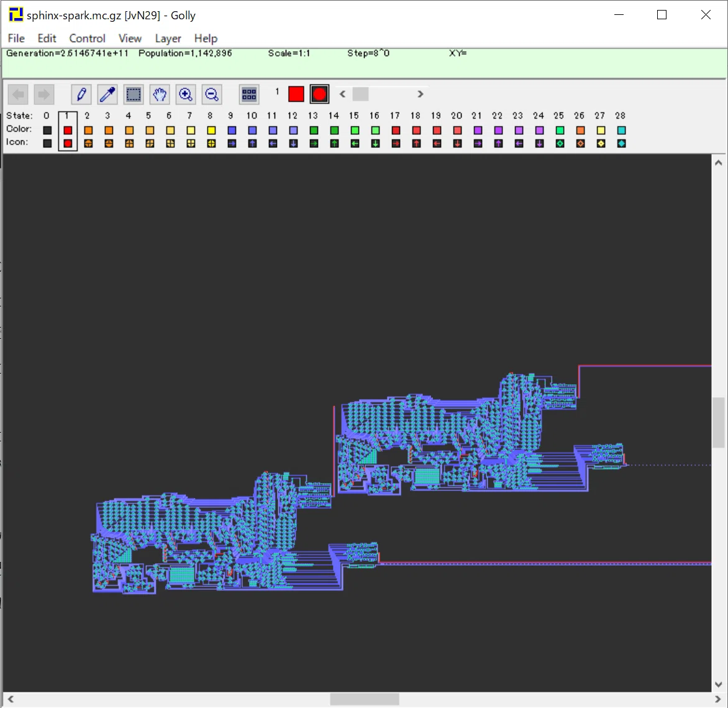Select the state 20 red down-arrow icon
728x708 pixels.
point(457,144)
